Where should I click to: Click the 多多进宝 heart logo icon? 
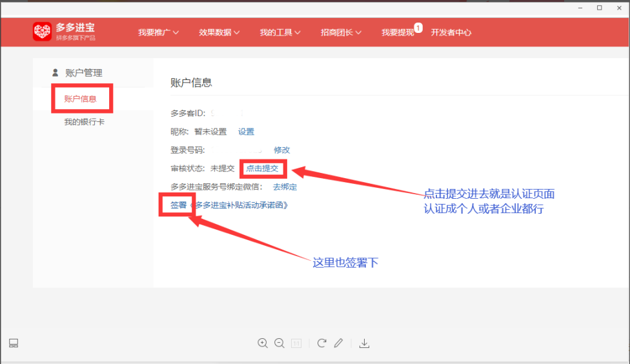pos(42,32)
